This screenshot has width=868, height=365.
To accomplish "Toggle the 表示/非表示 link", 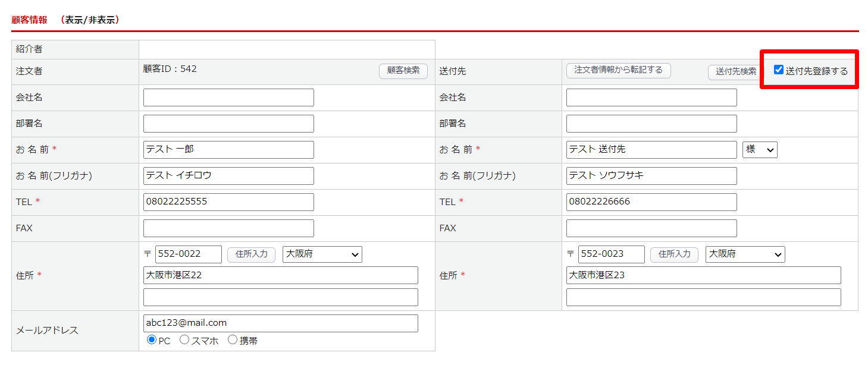I will click(92, 20).
